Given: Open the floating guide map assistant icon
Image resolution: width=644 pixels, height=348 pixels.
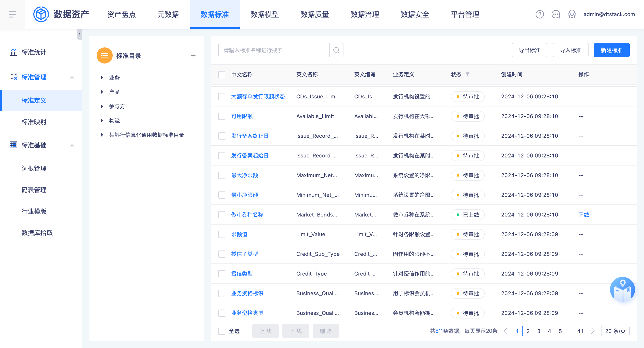Looking at the screenshot, I should [622, 289].
